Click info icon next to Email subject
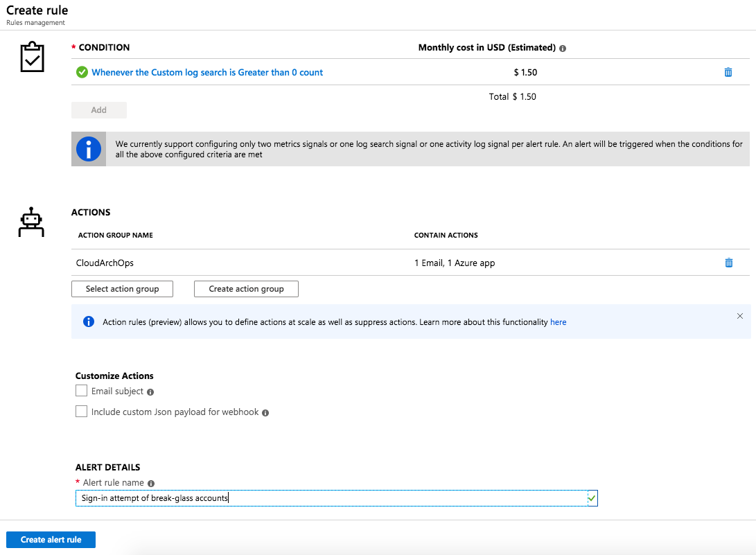Screen dimensions: 756x555 [x=150, y=392]
